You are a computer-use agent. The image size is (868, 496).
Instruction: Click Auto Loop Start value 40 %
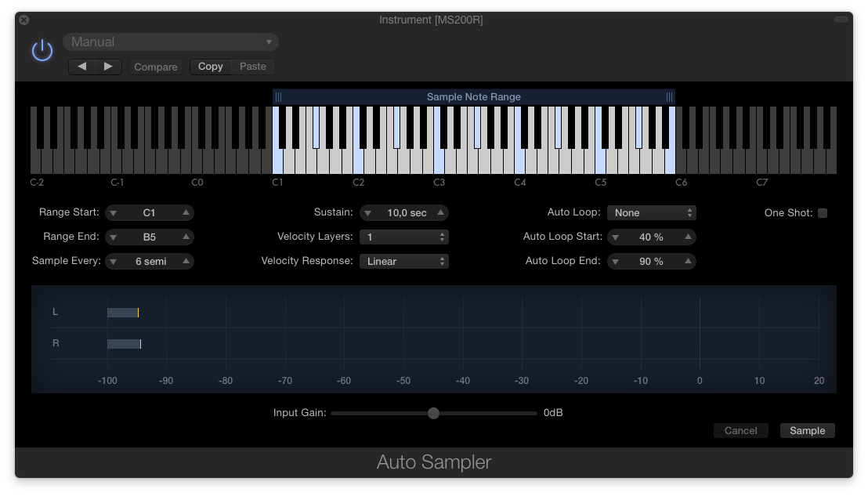[x=651, y=237]
